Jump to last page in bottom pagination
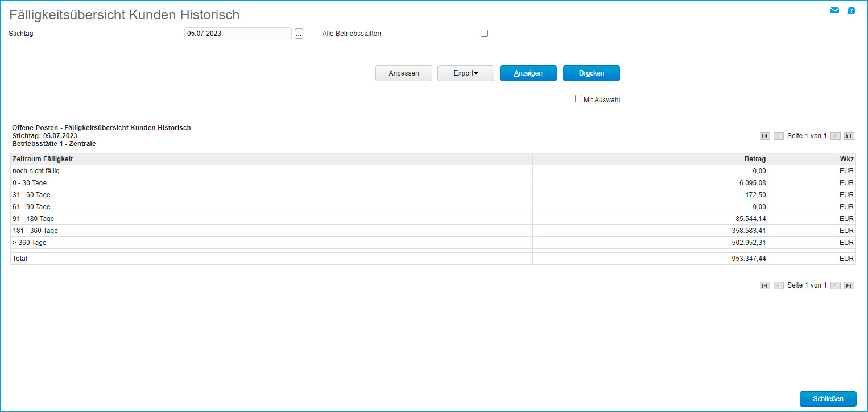Image resolution: width=868 pixels, height=412 pixels. coord(849,286)
